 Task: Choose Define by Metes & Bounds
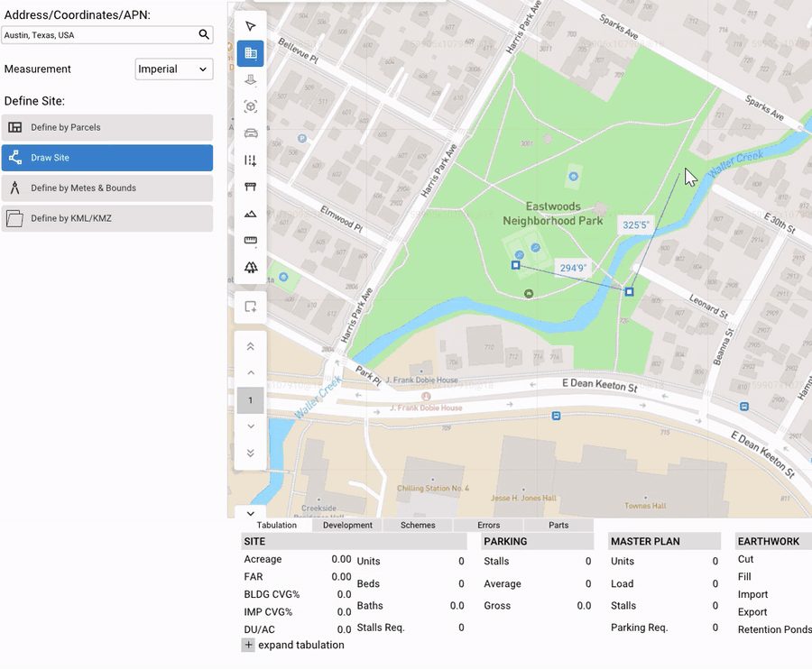(x=107, y=188)
